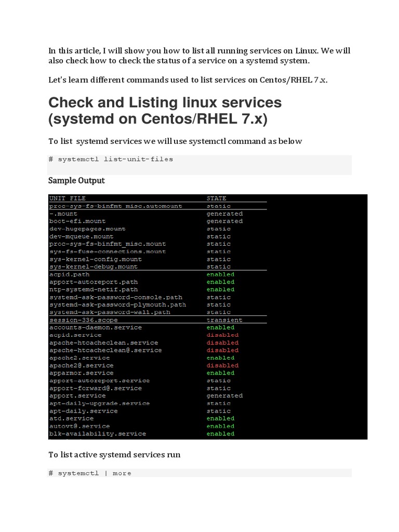
Task: Click the 'acpid.path' unit name
Action: [x=69, y=274]
